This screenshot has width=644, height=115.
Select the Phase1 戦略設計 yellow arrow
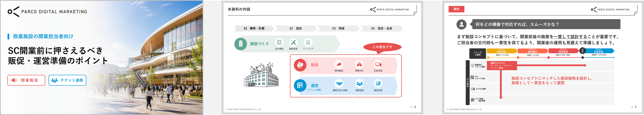click(x=502, y=51)
